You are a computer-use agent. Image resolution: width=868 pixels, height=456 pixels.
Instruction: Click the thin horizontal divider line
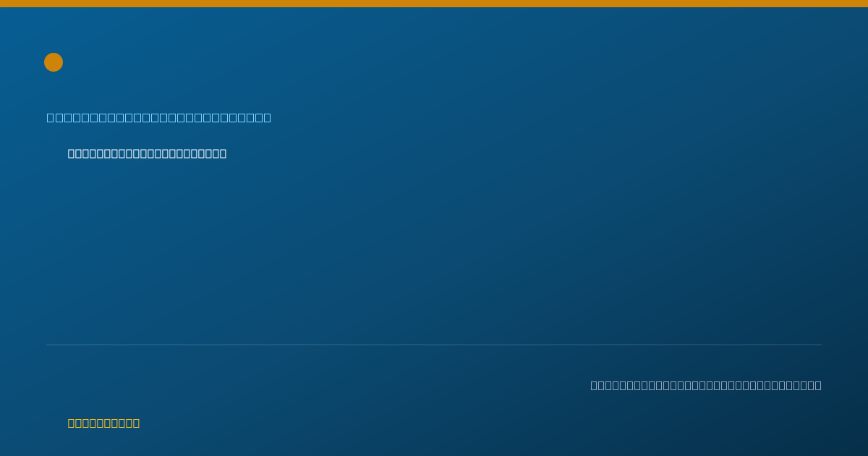click(434, 345)
